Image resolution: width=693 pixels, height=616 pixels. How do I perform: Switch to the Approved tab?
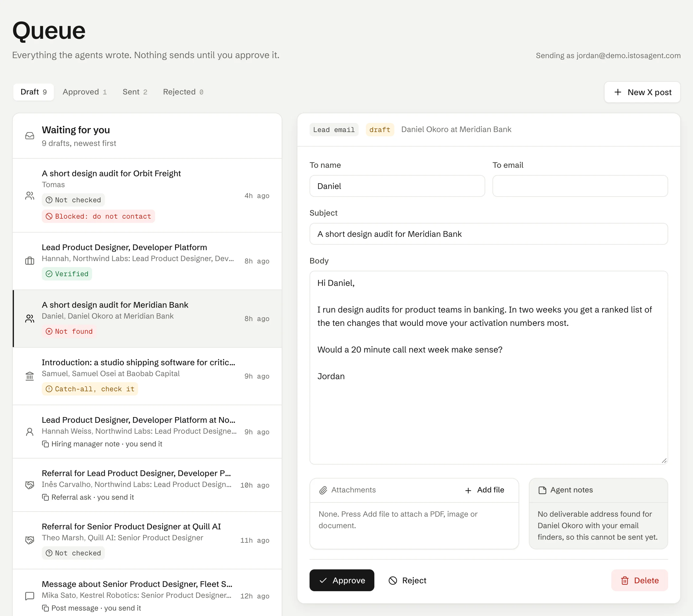[x=85, y=92]
